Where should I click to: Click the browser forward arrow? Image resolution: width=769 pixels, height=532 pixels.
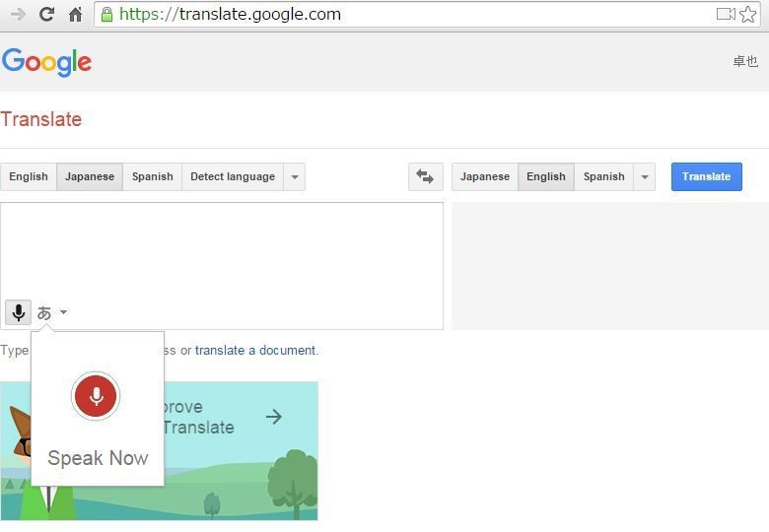click(18, 14)
